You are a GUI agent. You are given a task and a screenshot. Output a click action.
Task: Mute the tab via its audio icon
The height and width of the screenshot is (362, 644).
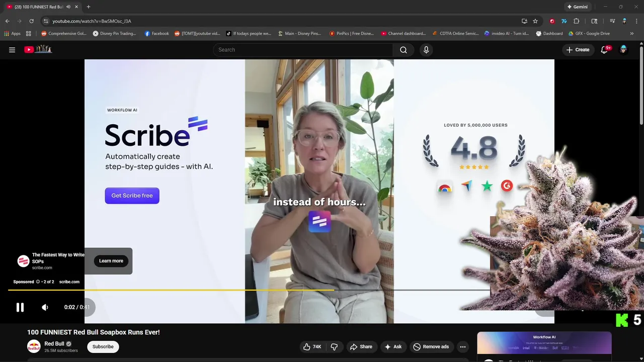click(68, 7)
